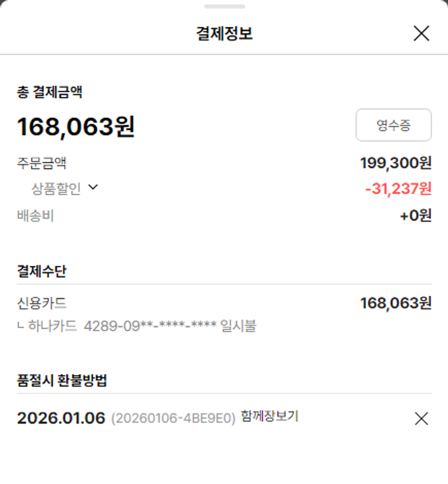Click the 2026.01.06 order date
The width and height of the screenshot is (448, 484).
pyautogui.click(x=61, y=418)
